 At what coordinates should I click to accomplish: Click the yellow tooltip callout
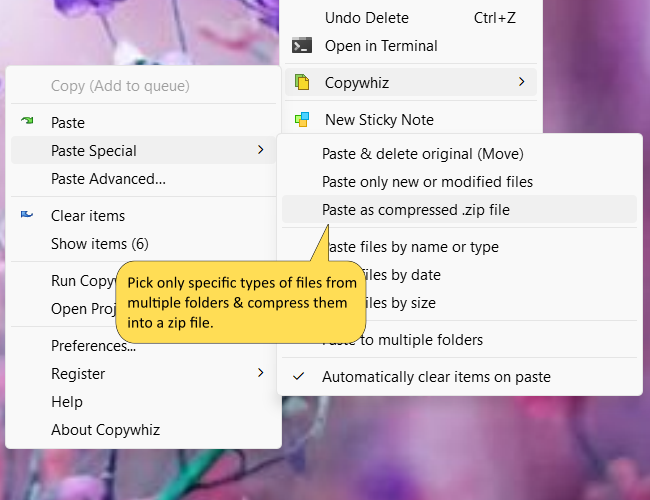click(240, 302)
